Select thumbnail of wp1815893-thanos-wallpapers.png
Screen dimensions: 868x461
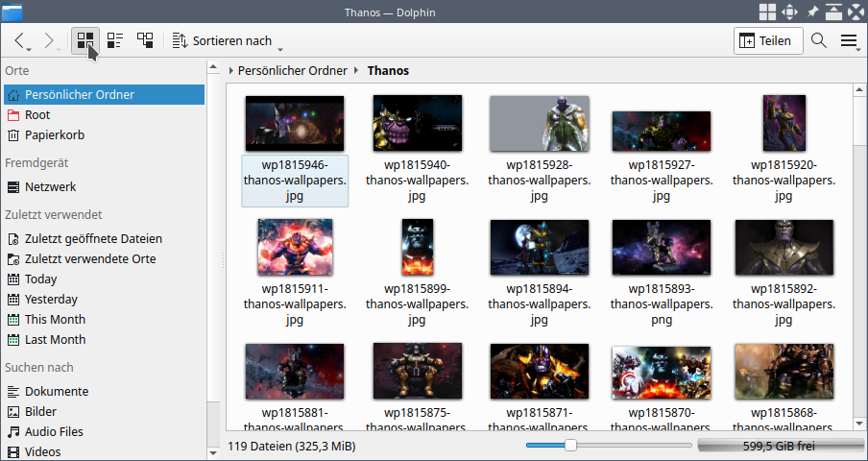(662, 248)
